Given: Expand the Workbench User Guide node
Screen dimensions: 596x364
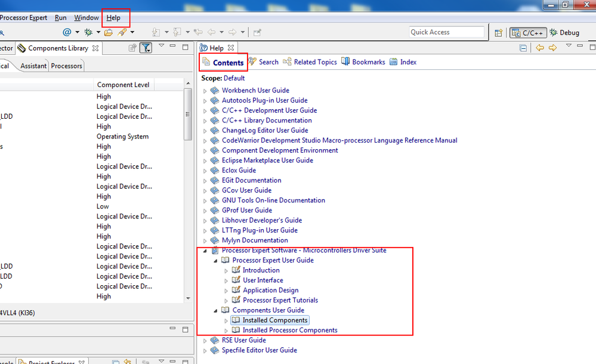Looking at the screenshot, I should tap(205, 91).
